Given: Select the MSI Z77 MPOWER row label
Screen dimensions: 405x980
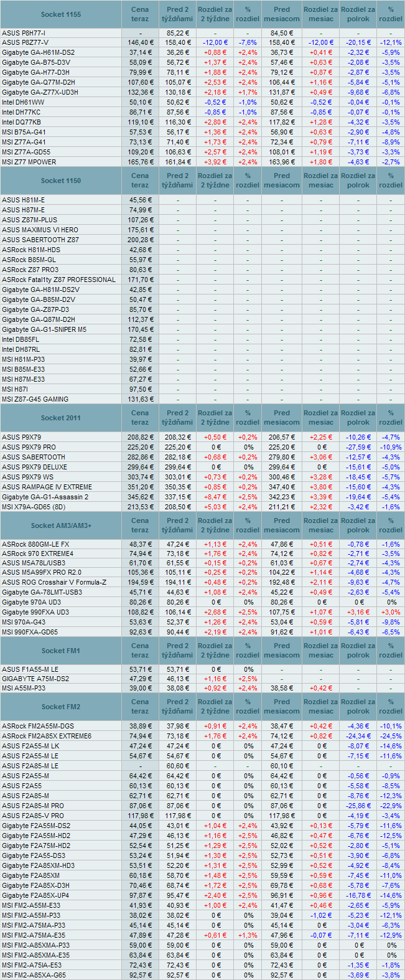Looking at the screenshot, I should 29,162.
